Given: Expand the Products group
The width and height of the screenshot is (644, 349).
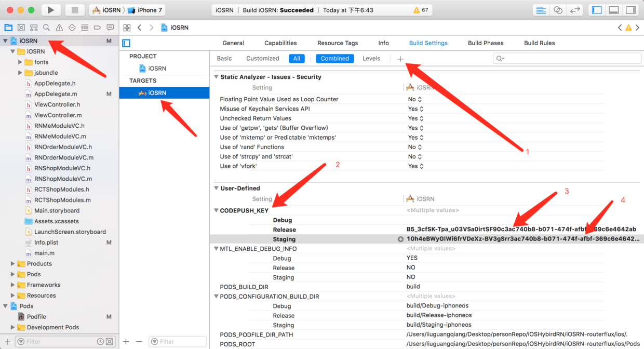Looking at the screenshot, I should 12,264.
